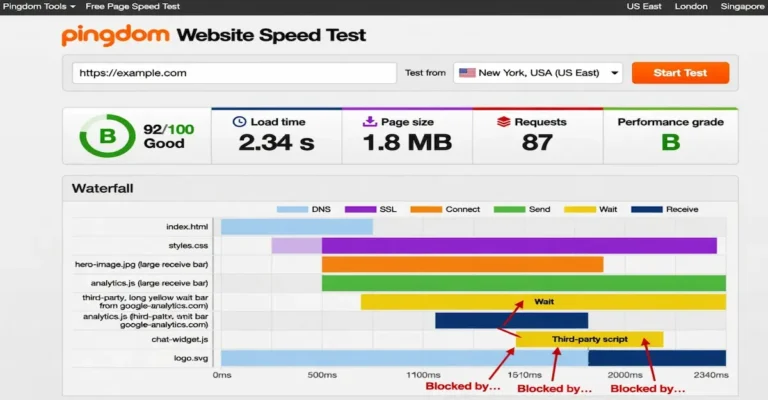Select the chat-widget.js row label
The image size is (768, 400).
coord(180,339)
